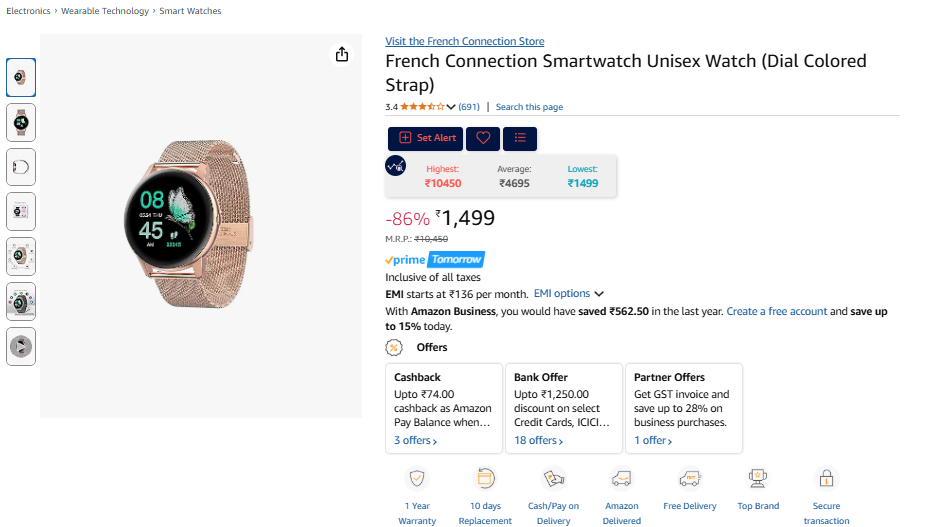This screenshot has height=527, width=930.
Task: Click the Cash/Pay on Delivery icon
Action: [553, 478]
